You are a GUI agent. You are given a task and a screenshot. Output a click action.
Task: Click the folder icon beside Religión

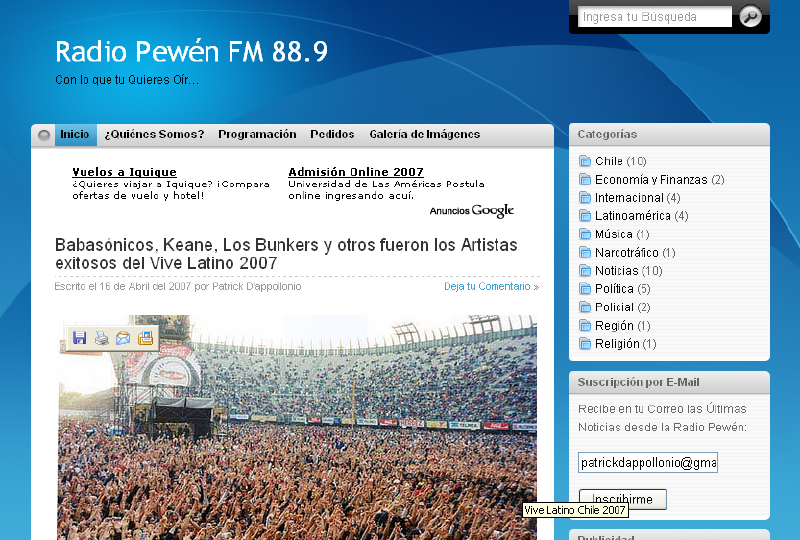(585, 343)
